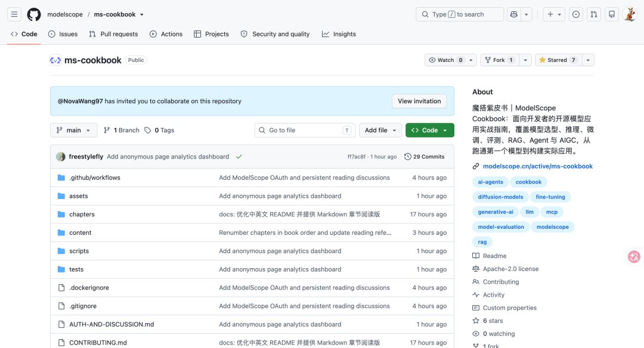Open the 0 Tags link

(x=159, y=130)
